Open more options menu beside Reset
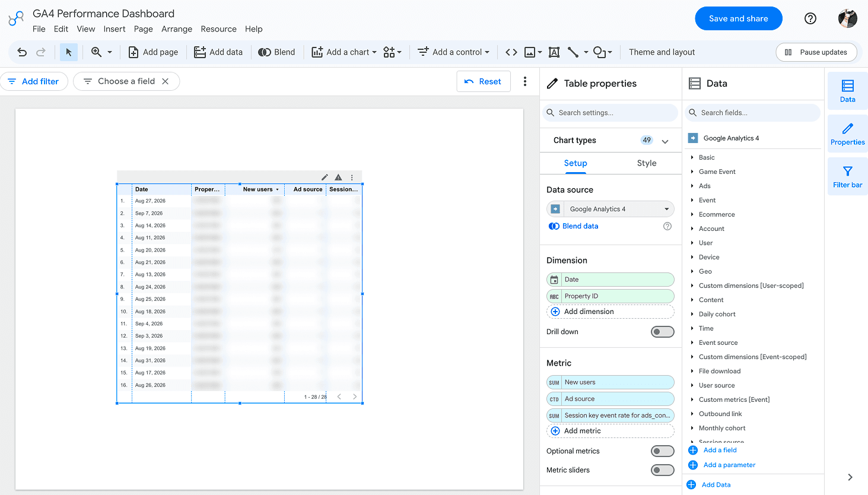 525,81
